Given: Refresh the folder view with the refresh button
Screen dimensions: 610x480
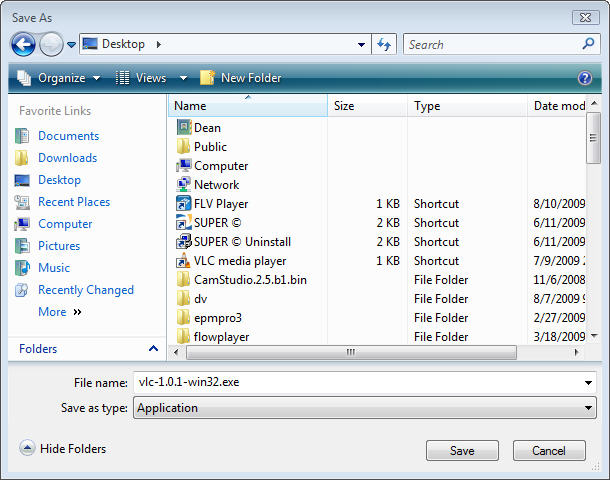Looking at the screenshot, I should coord(384,44).
